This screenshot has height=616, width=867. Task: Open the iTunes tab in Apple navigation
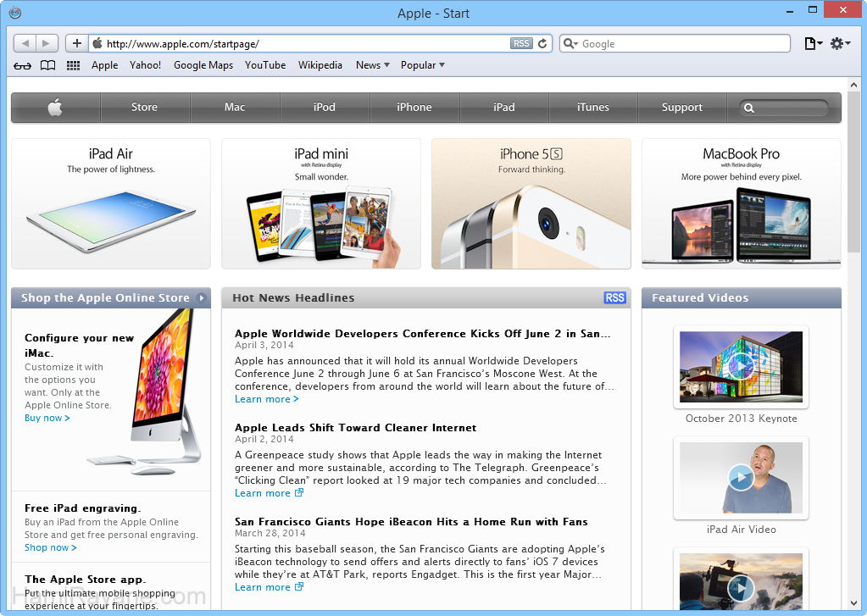point(593,108)
